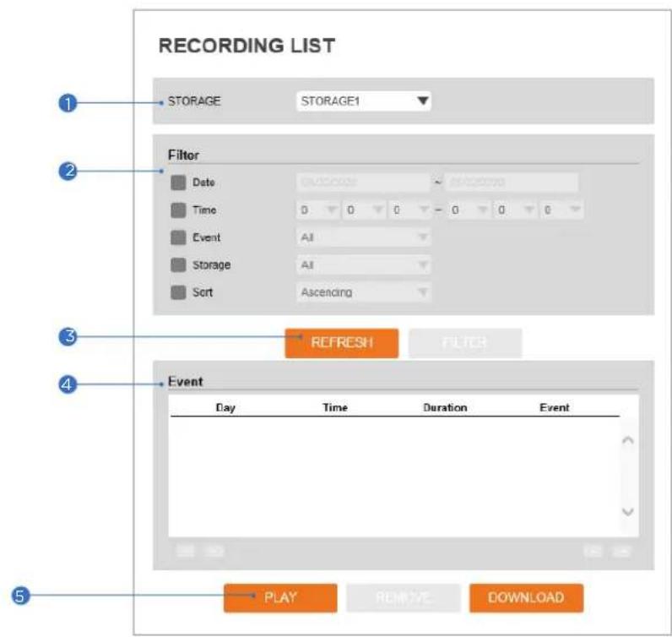Open the start minute dropdown in Time row

pos(364,210)
